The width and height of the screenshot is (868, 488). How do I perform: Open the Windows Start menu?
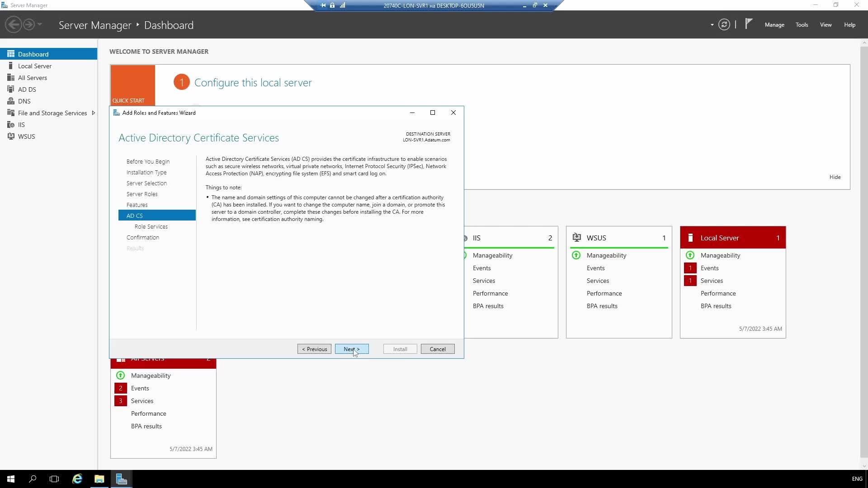point(11,479)
